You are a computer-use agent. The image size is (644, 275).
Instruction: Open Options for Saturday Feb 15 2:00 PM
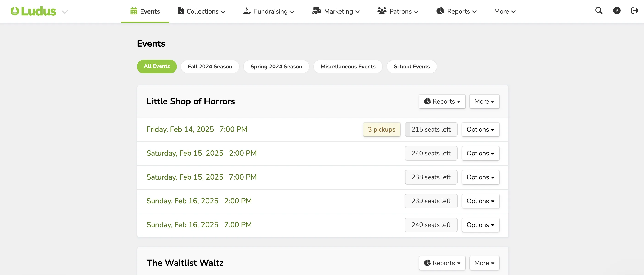(480, 153)
